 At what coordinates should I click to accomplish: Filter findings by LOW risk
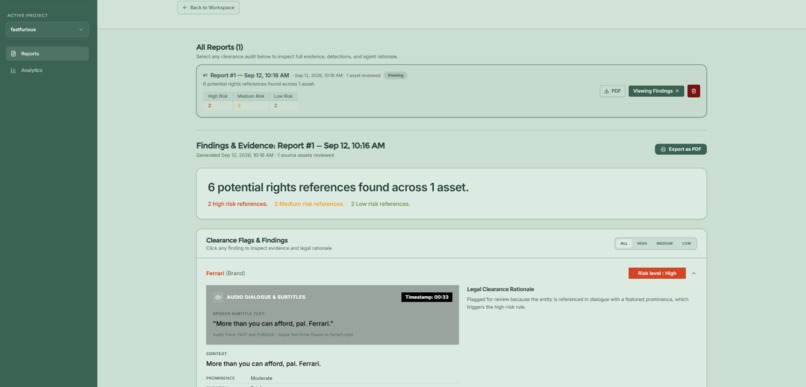click(686, 244)
